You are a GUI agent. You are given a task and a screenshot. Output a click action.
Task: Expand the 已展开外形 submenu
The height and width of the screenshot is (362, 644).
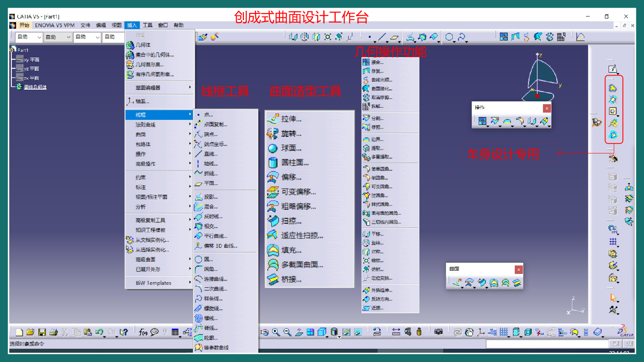click(x=160, y=269)
